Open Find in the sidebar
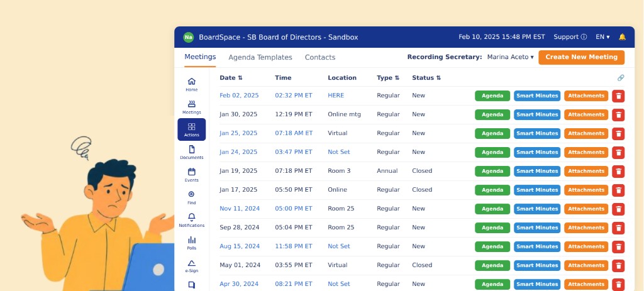644x291 pixels. [191, 197]
